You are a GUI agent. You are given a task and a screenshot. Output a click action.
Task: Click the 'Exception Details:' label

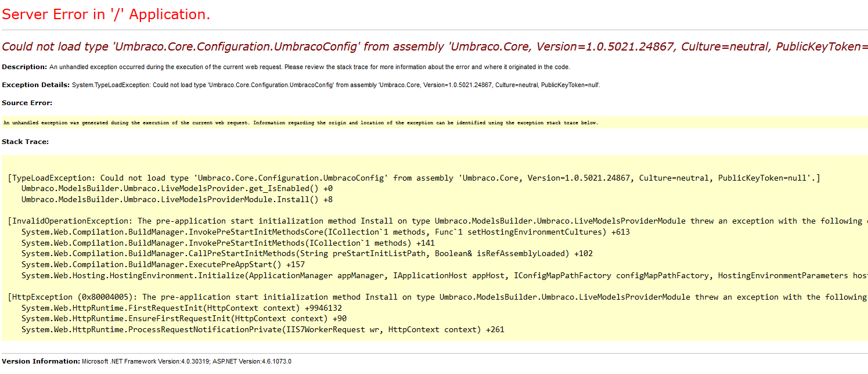click(x=35, y=85)
